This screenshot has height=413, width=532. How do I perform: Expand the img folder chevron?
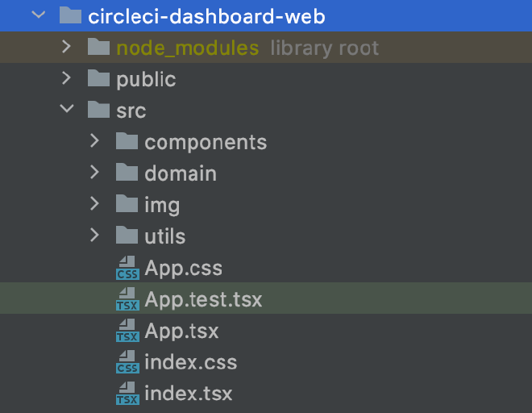point(94,205)
